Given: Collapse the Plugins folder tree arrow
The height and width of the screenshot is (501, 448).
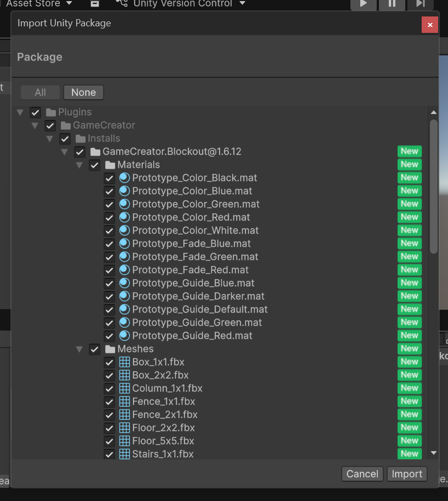Looking at the screenshot, I should tap(20, 112).
